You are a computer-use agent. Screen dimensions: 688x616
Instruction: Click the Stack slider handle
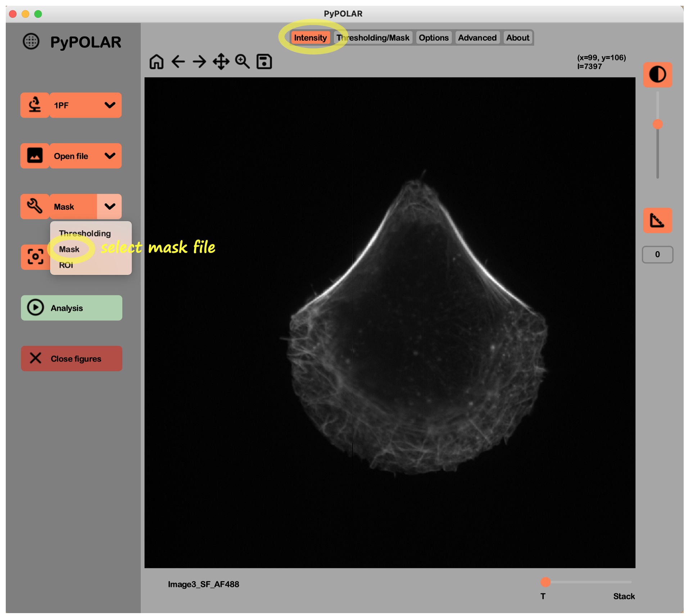pos(546,582)
